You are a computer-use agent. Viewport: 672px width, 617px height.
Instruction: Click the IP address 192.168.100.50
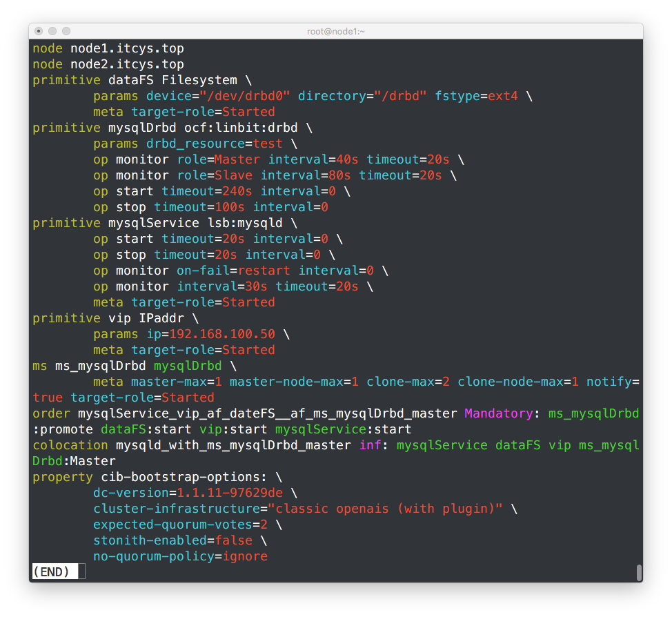pyautogui.click(x=222, y=334)
